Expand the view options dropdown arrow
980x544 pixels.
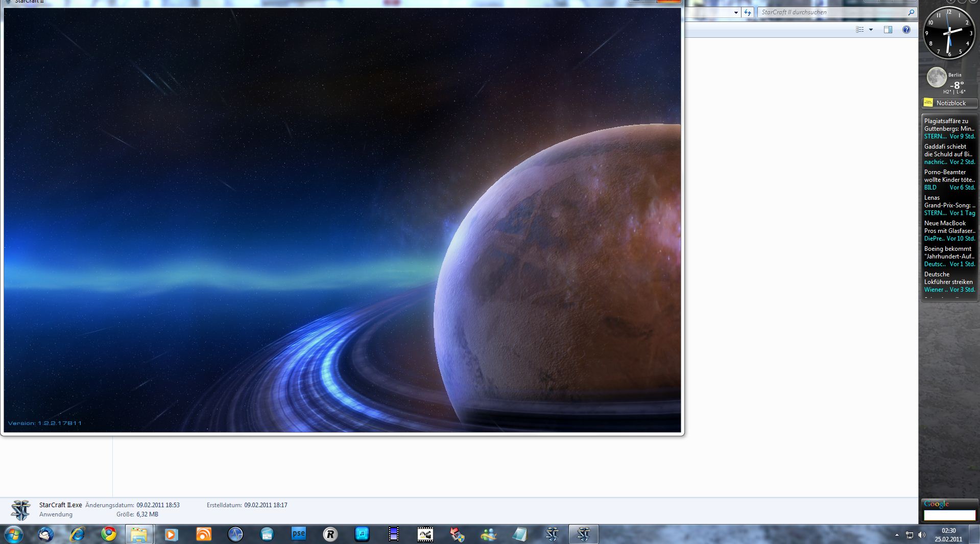(871, 30)
